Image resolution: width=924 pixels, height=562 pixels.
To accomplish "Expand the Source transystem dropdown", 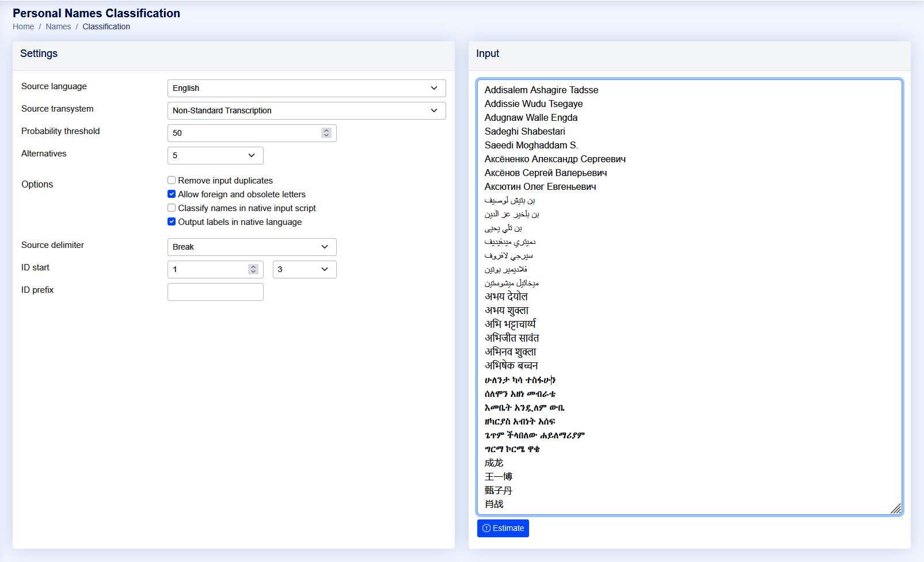I will 306,110.
